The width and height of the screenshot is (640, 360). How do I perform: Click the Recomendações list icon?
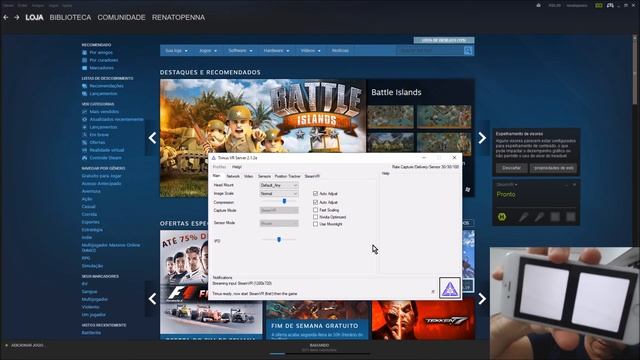[84, 86]
